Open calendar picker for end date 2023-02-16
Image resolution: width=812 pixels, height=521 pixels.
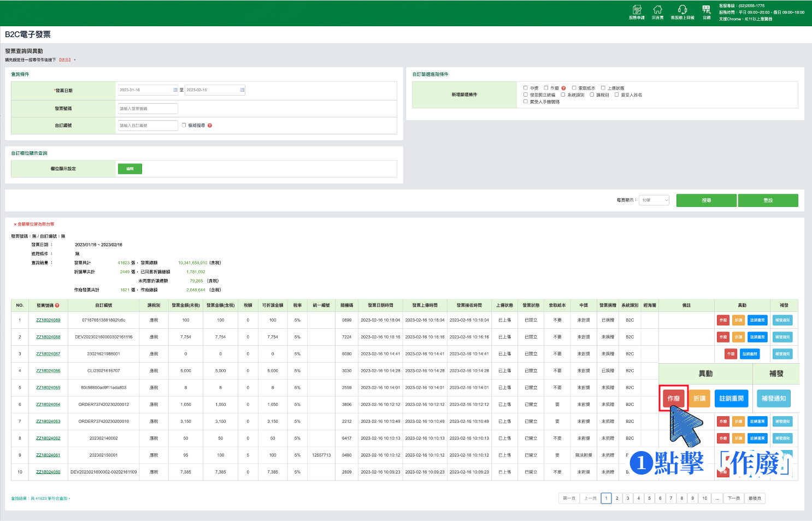242,90
